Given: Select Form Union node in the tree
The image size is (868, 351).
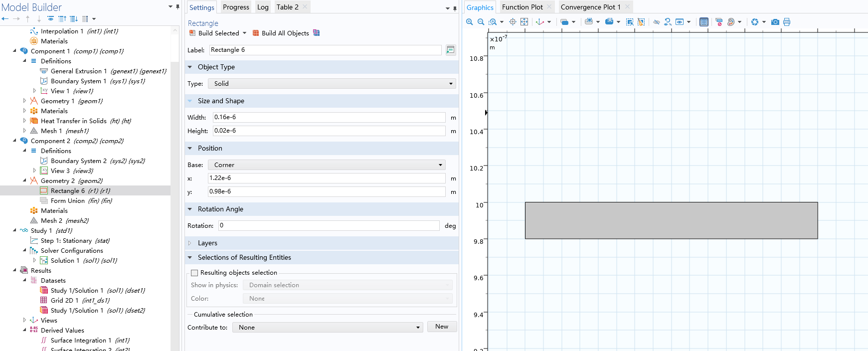Looking at the screenshot, I should 68,200.
